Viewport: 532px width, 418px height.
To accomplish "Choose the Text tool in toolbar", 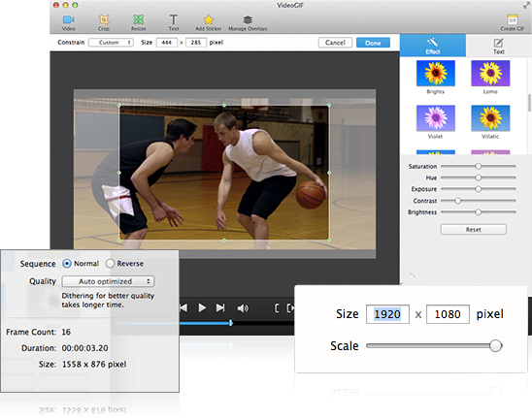I will 174,22.
